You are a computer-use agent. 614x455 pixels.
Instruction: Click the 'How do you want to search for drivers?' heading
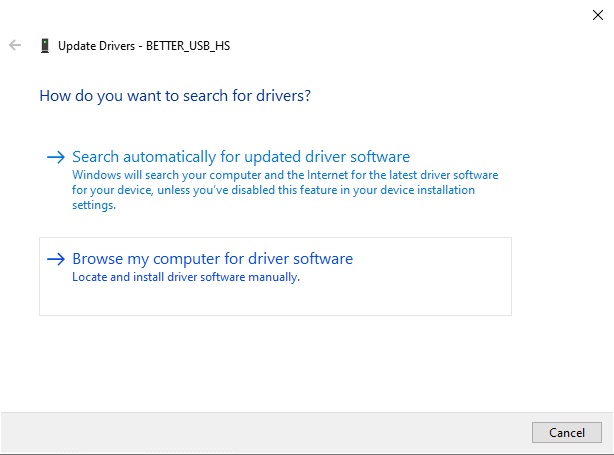[x=175, y=96]
